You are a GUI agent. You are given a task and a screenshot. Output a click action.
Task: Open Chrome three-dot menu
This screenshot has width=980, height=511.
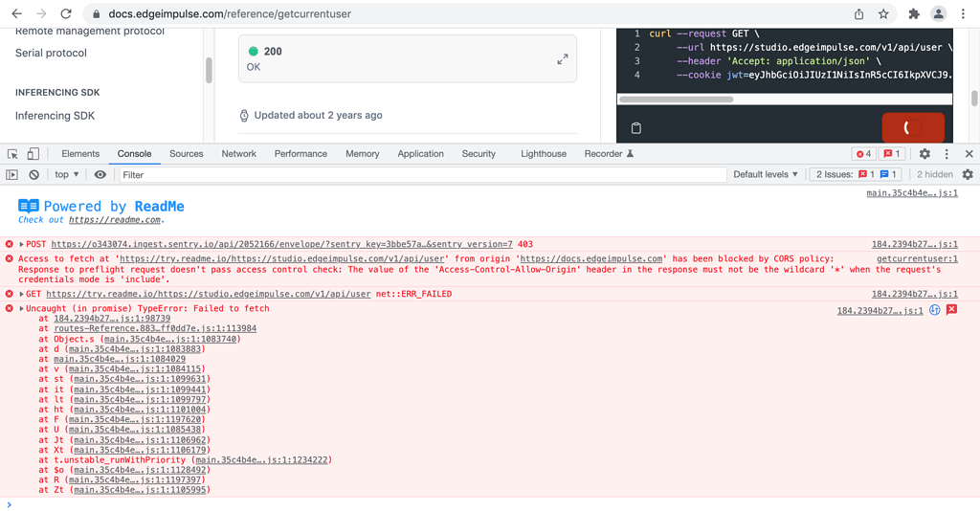coord(963,13)
